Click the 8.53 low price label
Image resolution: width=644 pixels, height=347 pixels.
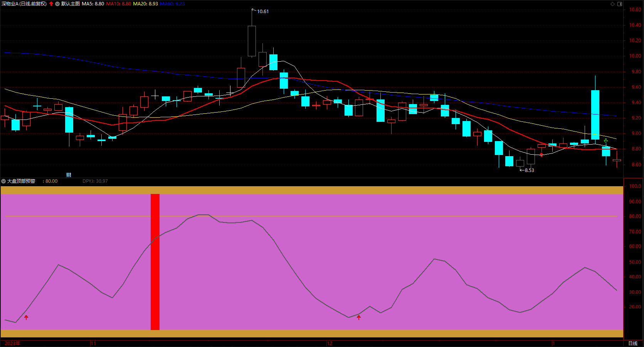(530, 170)
